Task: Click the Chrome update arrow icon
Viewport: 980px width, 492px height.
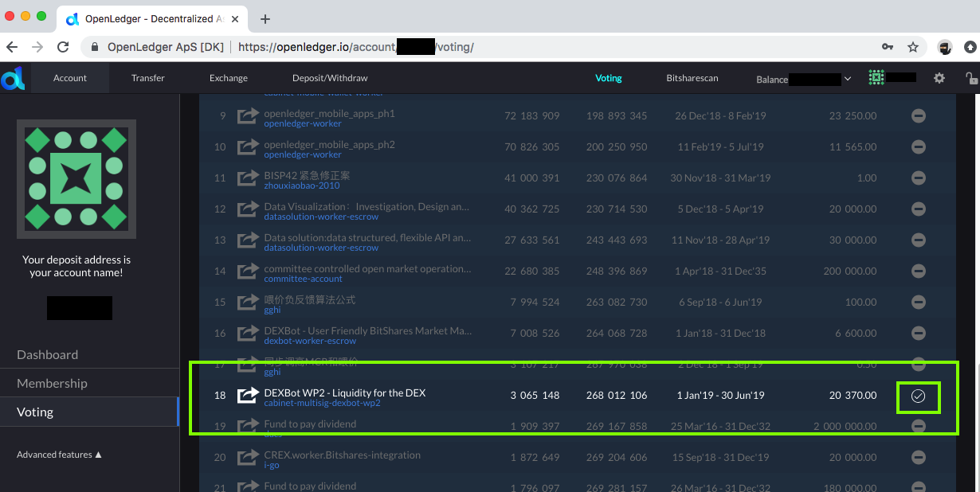Action: click(x=970, y=47)
